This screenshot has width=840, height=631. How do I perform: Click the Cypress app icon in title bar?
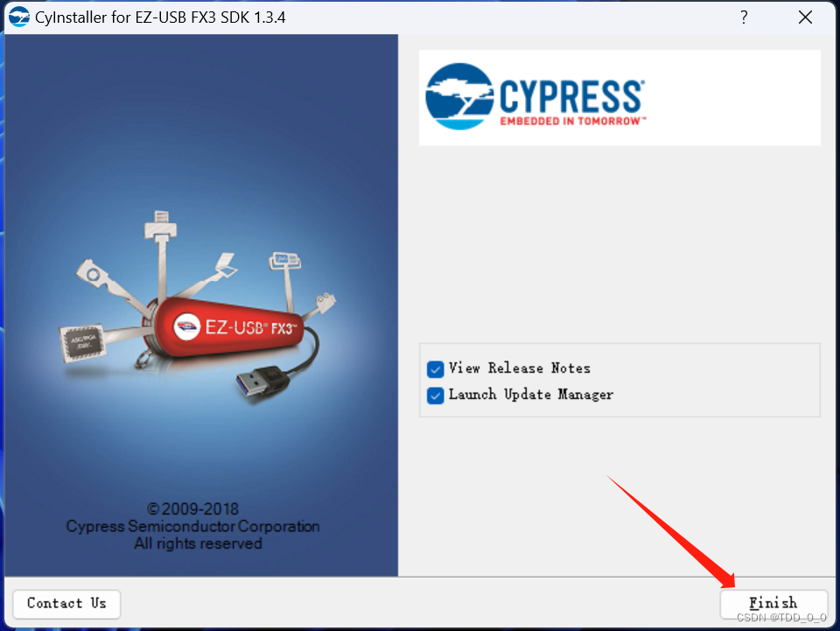(19, 18)
